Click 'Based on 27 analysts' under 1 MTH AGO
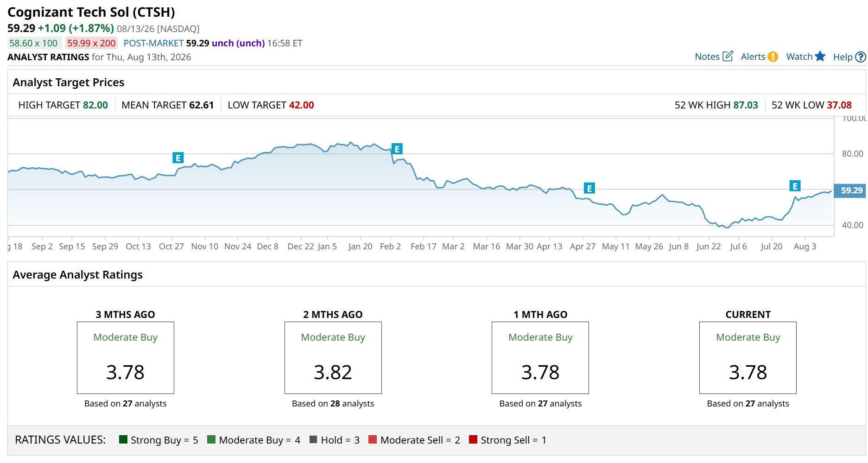Viewport: 868px width, 463px height. coord(540,404)
